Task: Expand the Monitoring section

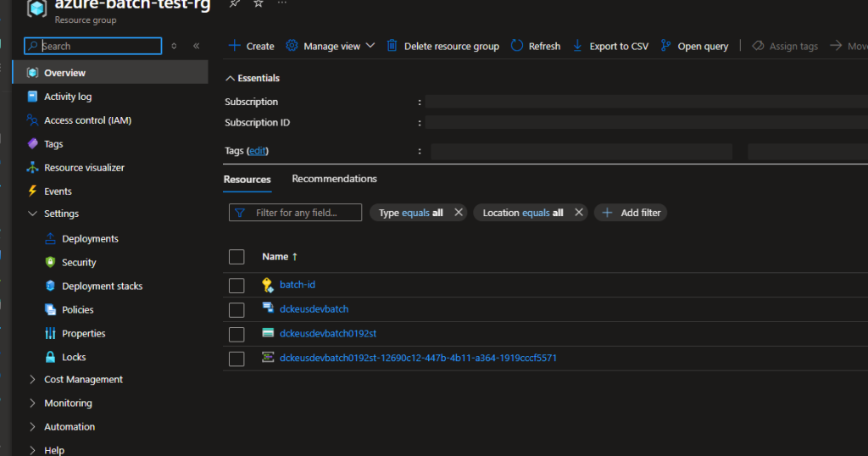Action: [32, 403]
